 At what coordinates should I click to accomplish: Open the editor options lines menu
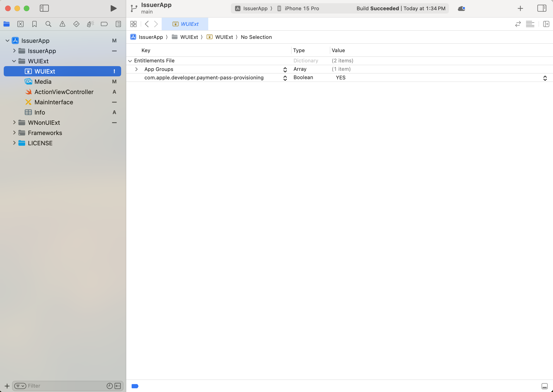pos(530,24)
